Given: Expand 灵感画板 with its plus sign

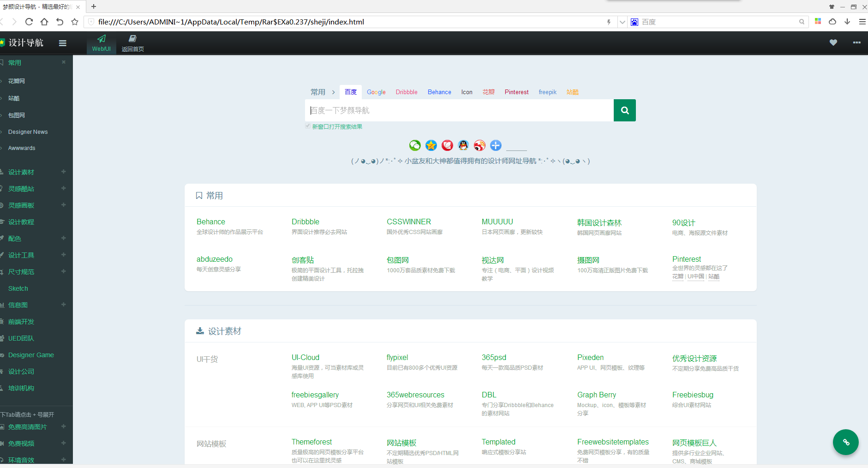Looking at the screenshot, I should (64, 205).
